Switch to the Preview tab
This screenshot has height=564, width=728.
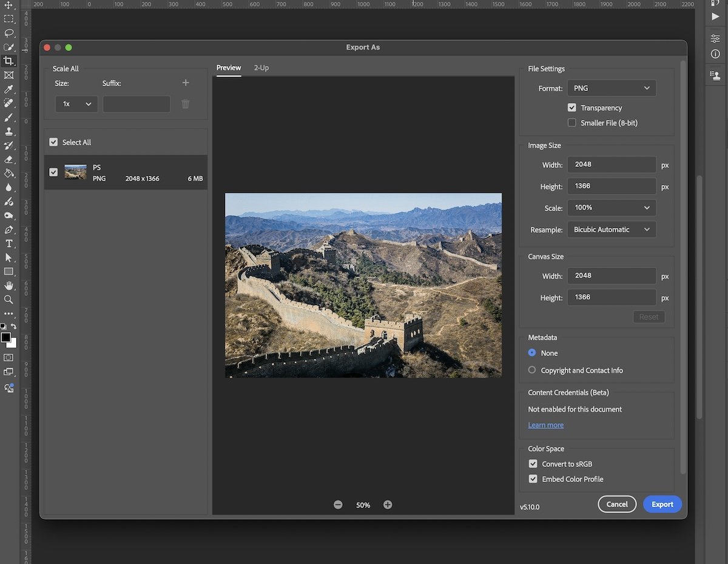coord(228,68)
